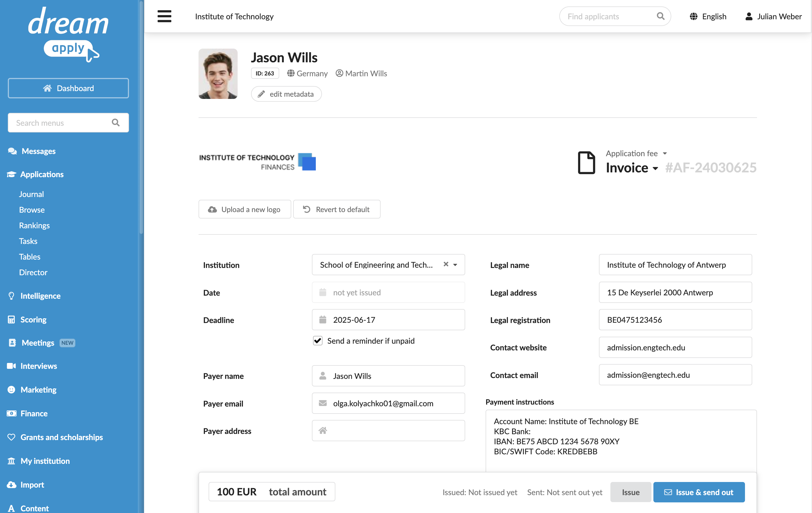This screenshot has width=812, height=513.
Task: Clear the Institution selection with the X
Action: pos(446,264)
